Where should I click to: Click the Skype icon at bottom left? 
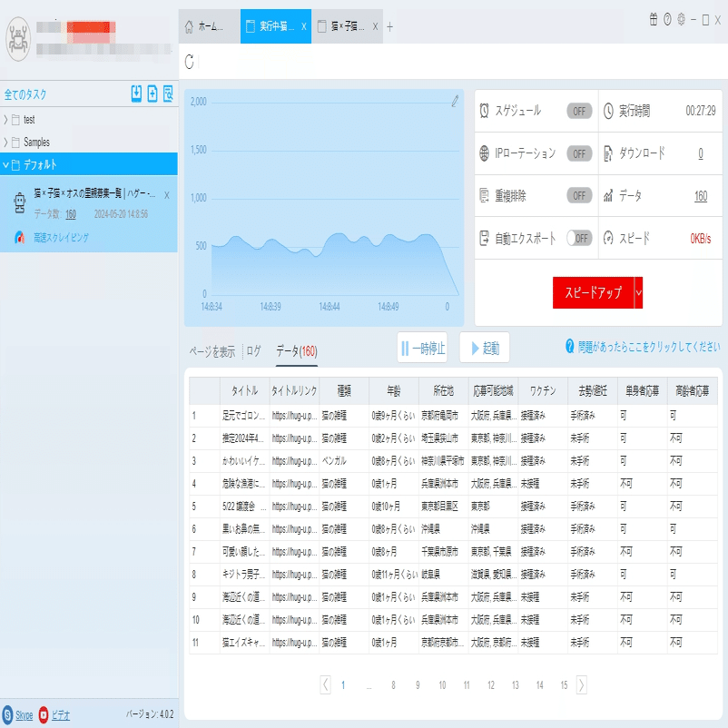(7, 714)
